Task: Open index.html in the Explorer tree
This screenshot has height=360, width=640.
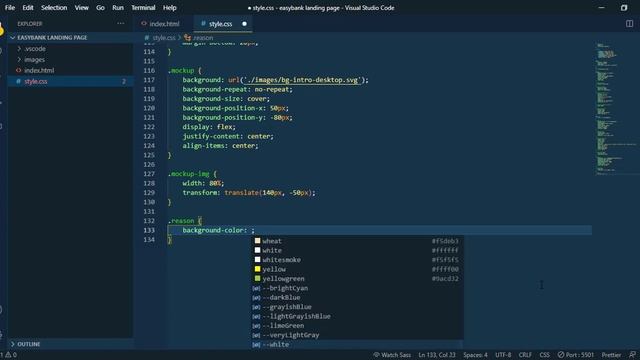Action: coord(70,70)
